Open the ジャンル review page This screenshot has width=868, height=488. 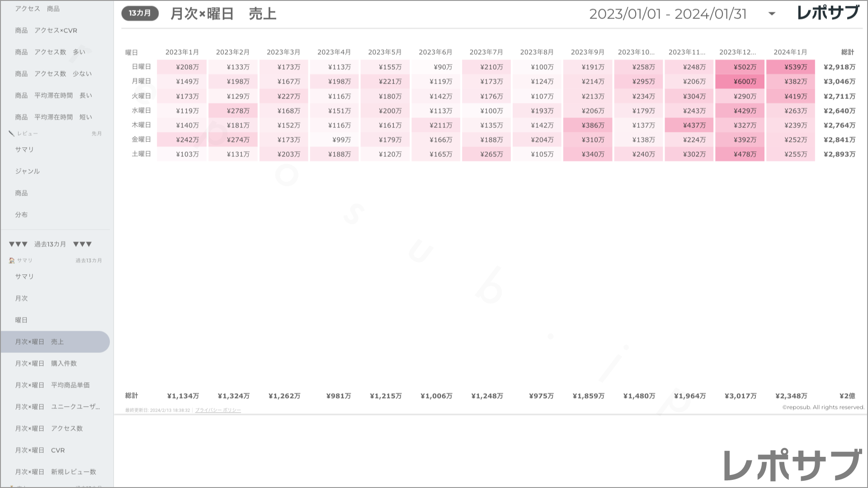tap(28, 171)
